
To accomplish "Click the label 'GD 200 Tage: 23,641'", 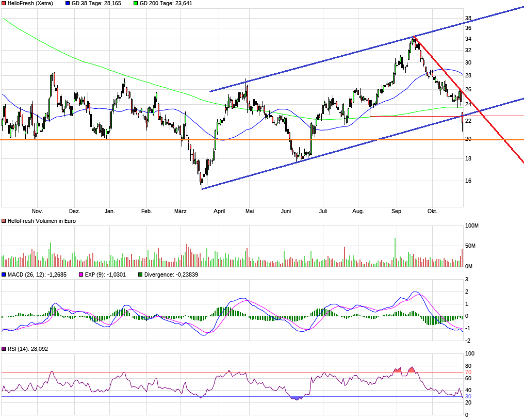I will 166,3.
